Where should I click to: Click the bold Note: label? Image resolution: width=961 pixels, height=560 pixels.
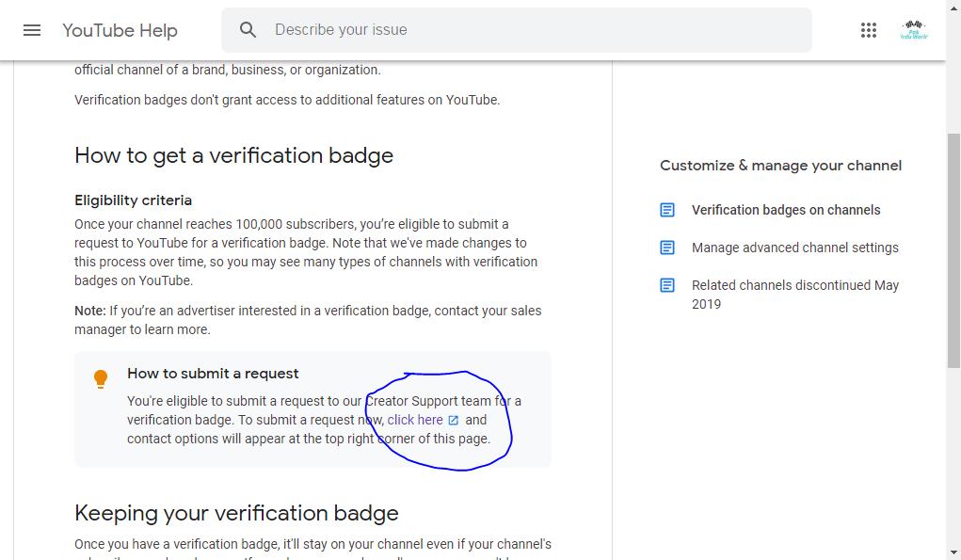(x=90, y=311)
